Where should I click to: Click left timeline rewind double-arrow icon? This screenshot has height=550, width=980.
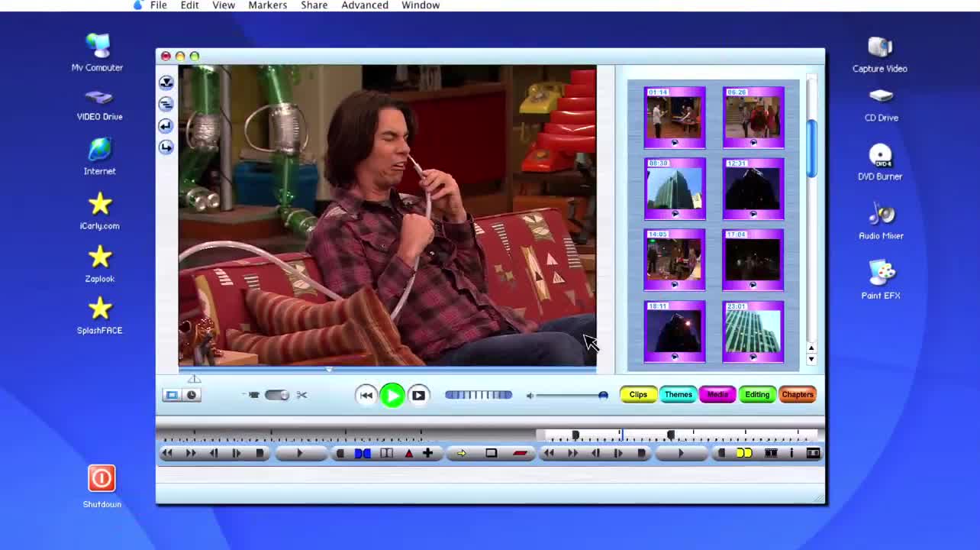tap(167, 453)
